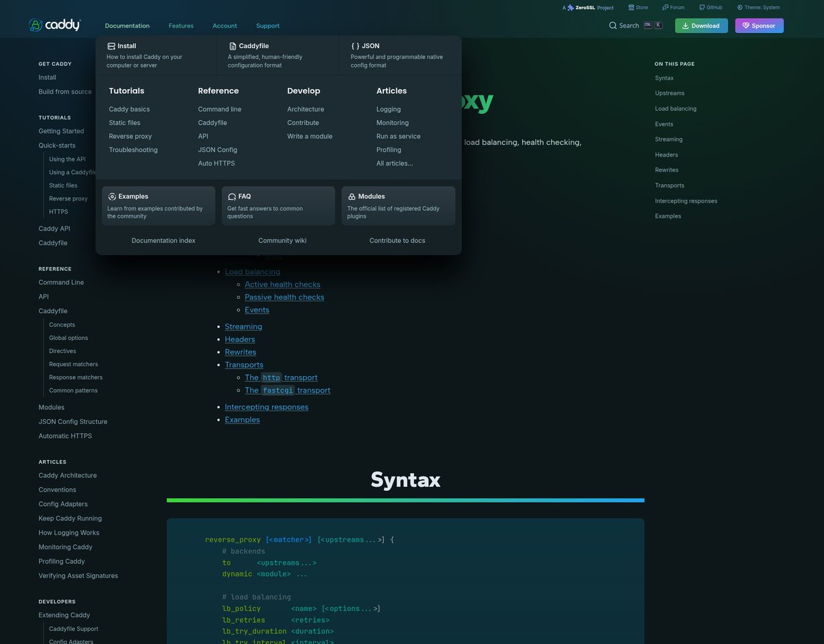This screenshot has width=824, height=644.
Task: Open Community wiki link
Action: 282,240
